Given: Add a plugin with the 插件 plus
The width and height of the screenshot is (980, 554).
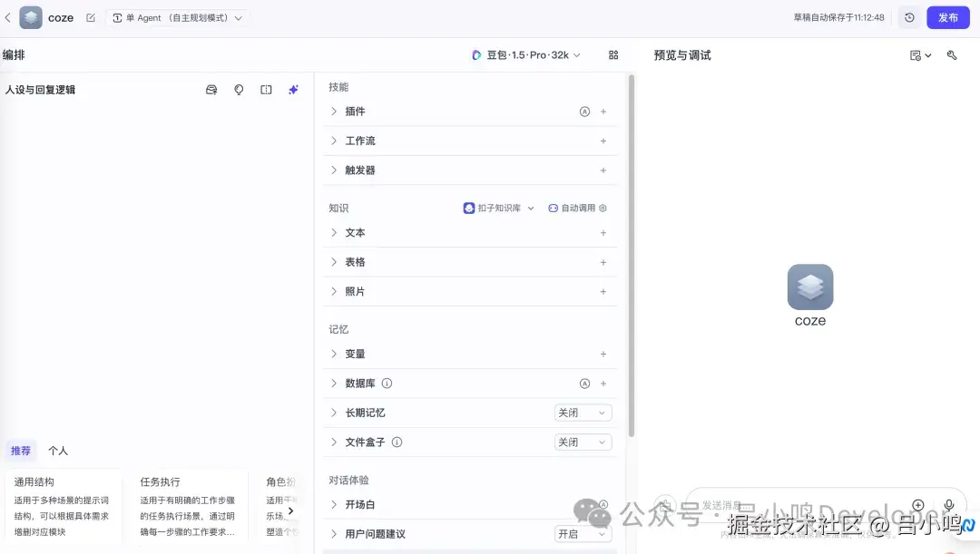Looking at the screenshot, I should (x=603, y=112).
